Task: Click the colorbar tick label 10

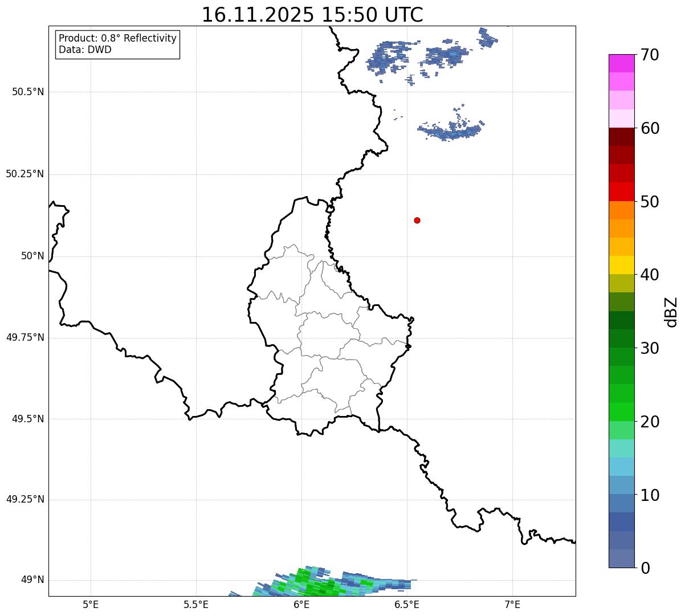Action: click(x=649, y=495)
